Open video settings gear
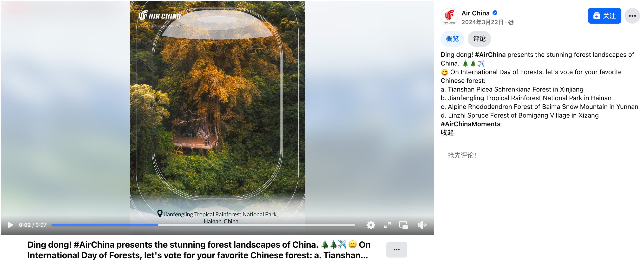The image size is (644, 265). [x=370, y=225]
